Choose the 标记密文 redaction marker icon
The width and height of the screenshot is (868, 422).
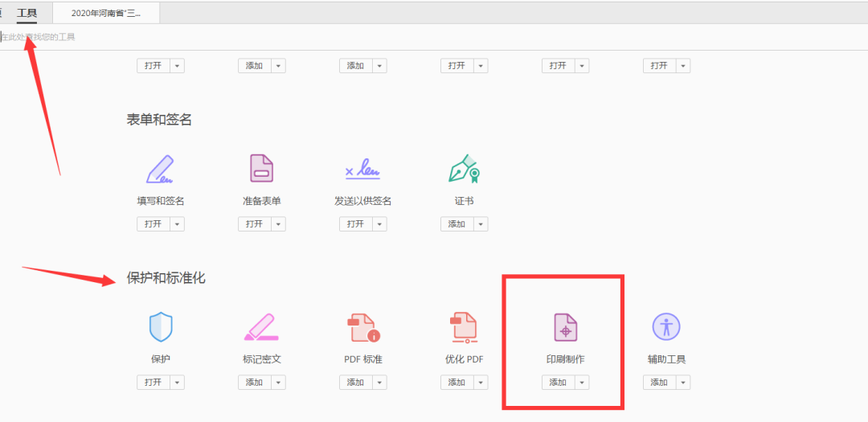(x=261, y=327)
